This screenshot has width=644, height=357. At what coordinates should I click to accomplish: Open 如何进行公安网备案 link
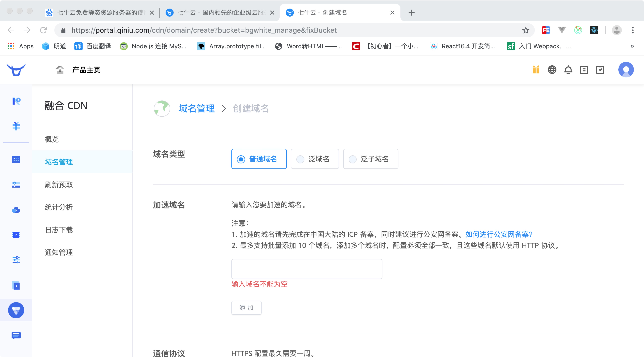[x=499, y=234]
